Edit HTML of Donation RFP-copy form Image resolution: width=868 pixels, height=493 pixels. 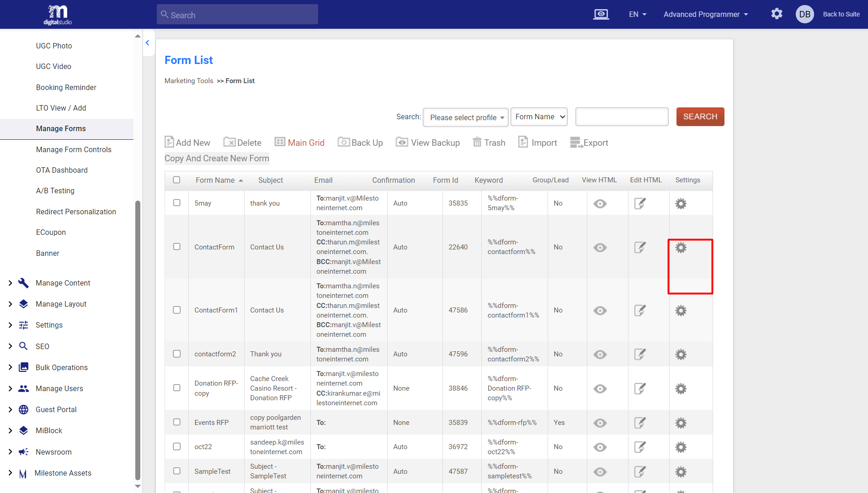(x=640, y=388)
